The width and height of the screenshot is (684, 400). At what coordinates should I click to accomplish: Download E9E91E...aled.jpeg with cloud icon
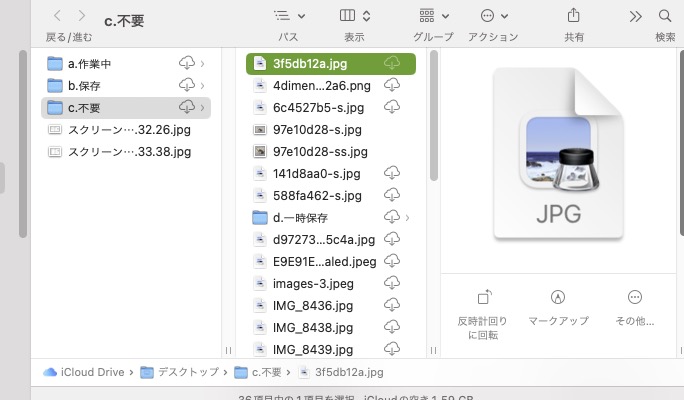coord(392,261)
